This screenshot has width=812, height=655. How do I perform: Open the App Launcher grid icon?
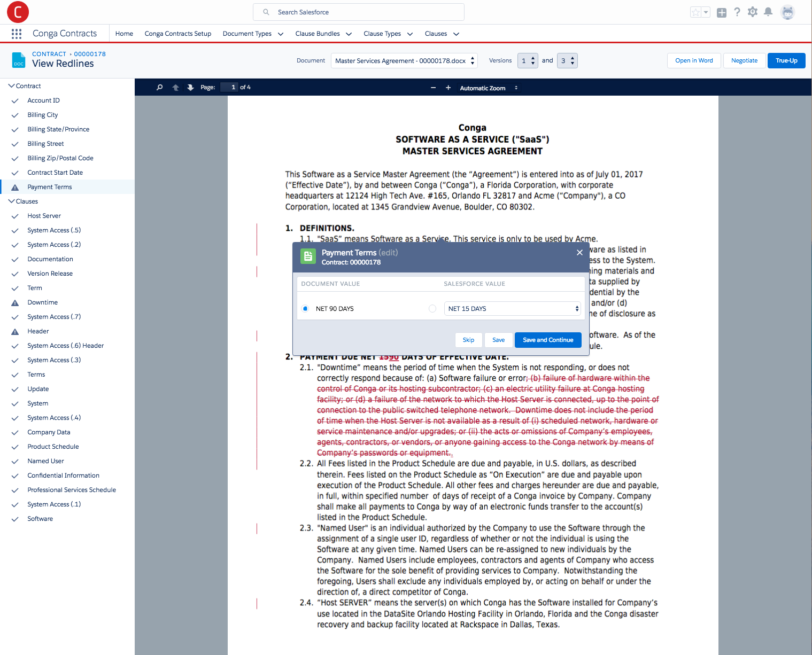[17, 34]
